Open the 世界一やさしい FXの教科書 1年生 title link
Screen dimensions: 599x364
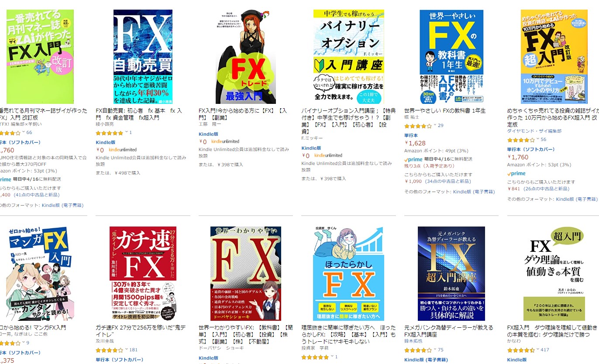click(445, 110)
